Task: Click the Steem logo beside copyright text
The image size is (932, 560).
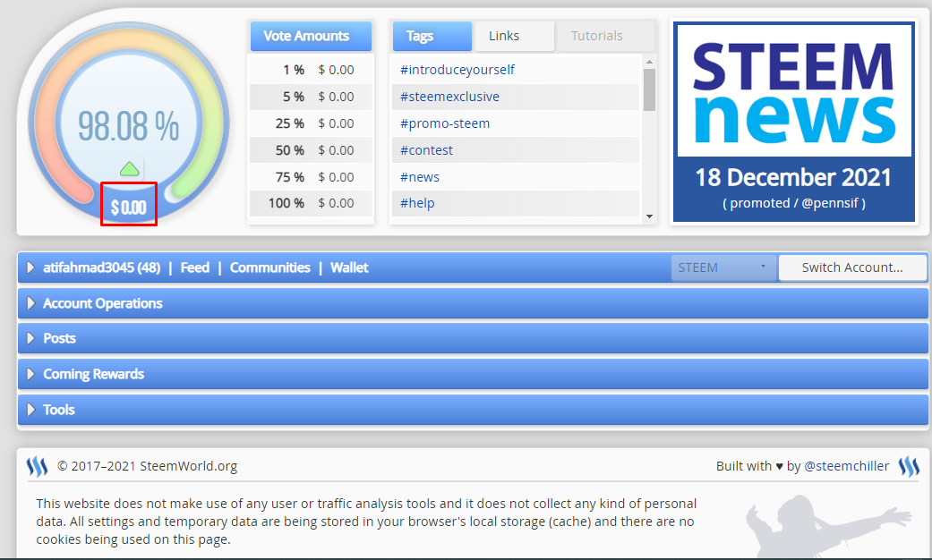Action: click(x=37, y=466)
